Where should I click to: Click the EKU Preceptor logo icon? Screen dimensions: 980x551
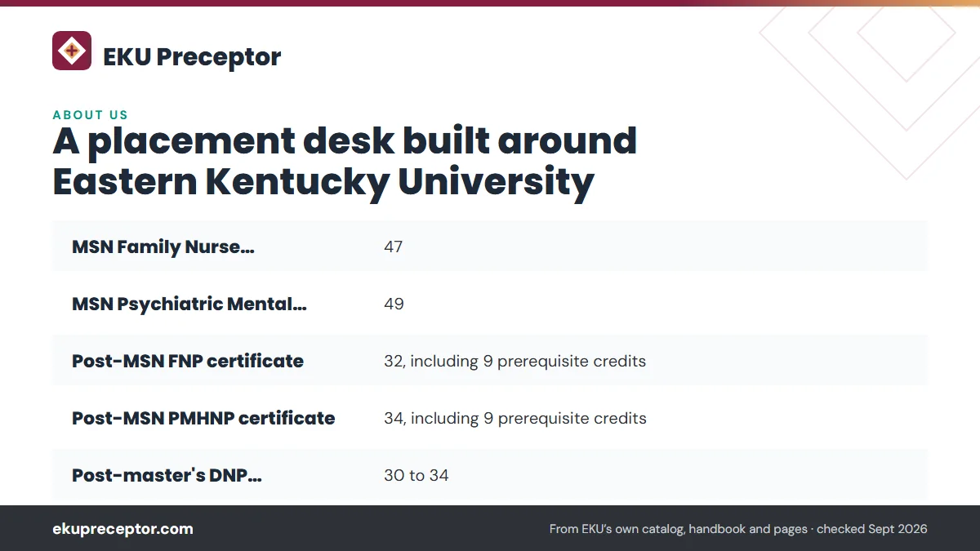point(72,51)
